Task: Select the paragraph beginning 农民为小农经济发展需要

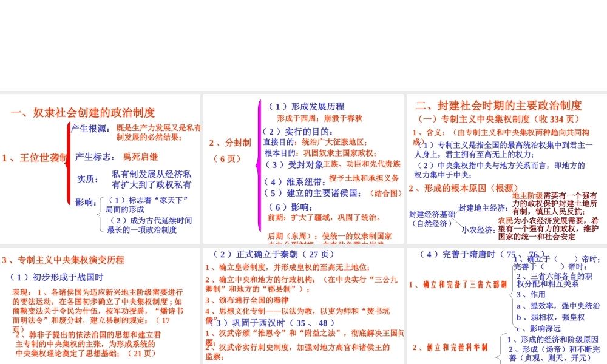Action: [x=548, y=228]
